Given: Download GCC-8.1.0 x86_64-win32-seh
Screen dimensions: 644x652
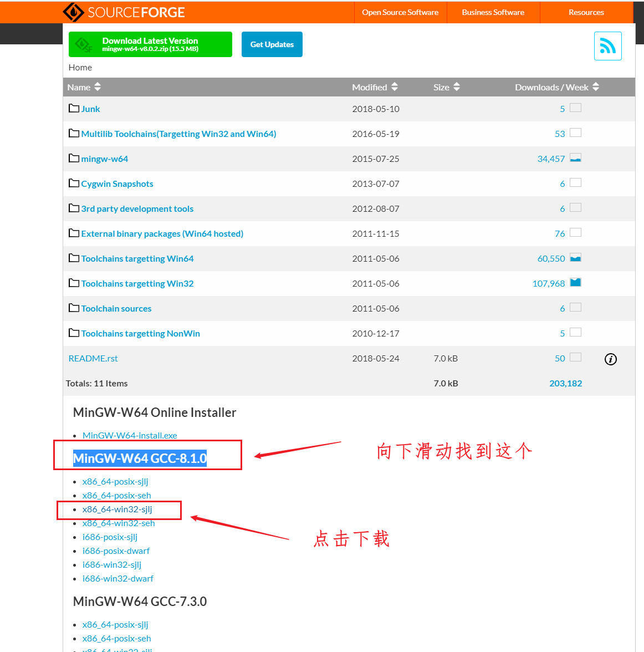Looking at the screenshot, I should (119, 523).
